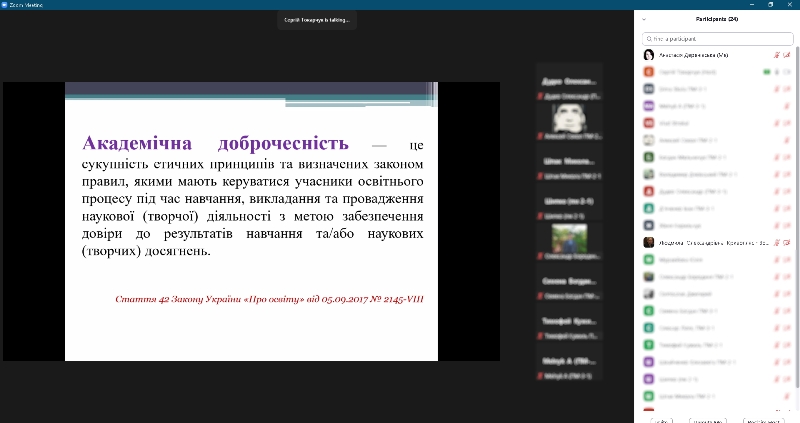Click muted mic icon on Дудко Олександр tile
The width and height of the screenshot is (800, 423).
(540, 96)
